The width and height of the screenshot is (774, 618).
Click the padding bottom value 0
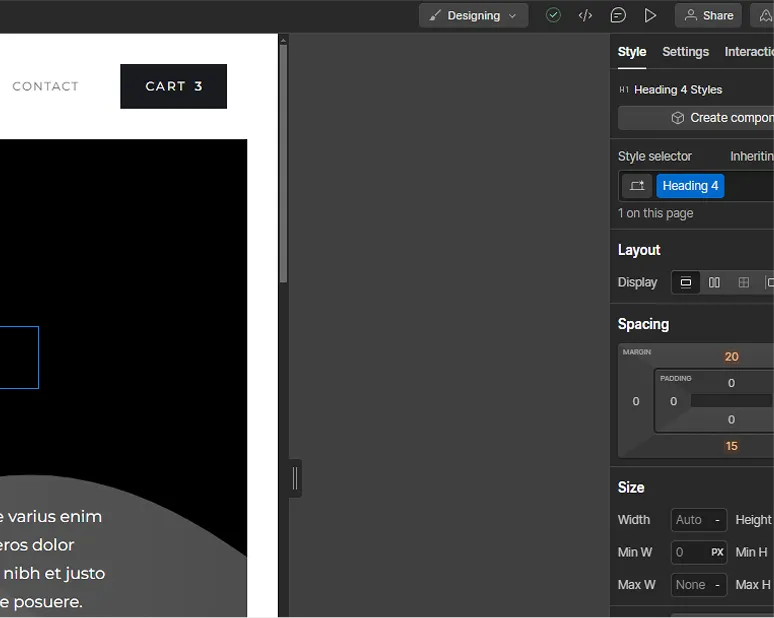click(732, 420)
